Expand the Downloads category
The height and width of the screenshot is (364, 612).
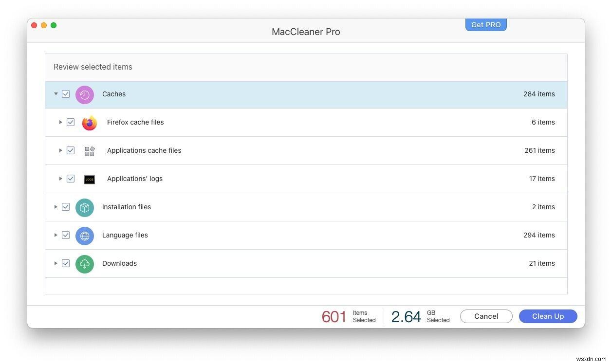[x=56, y=263]
